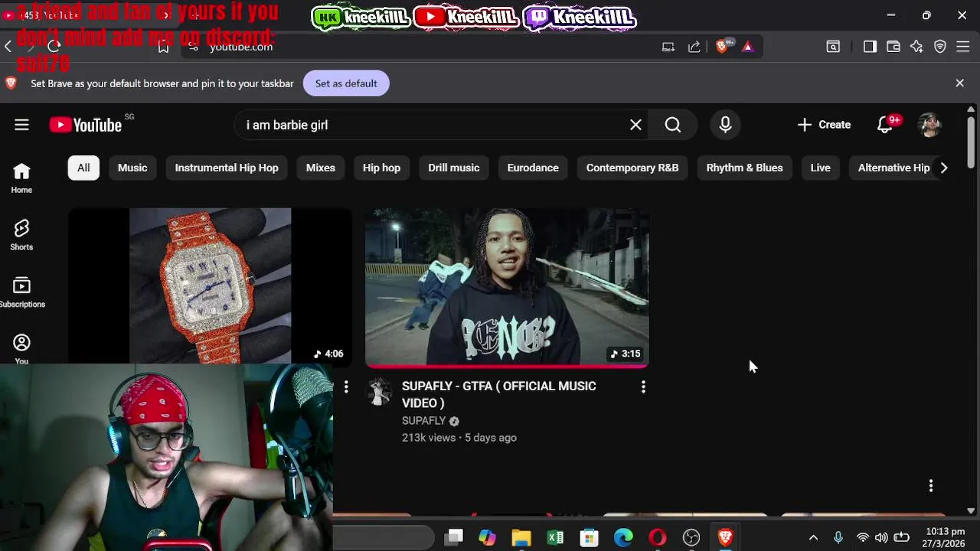
Task: Select the Instrumental Hip Hop chip
Action: pos(227,168)
